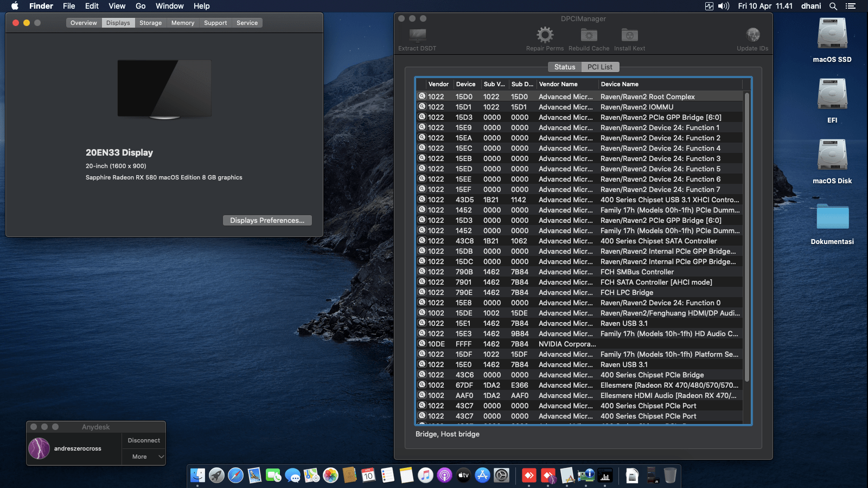Open the Go menu in the menu bar

click(x=141, y=6)
